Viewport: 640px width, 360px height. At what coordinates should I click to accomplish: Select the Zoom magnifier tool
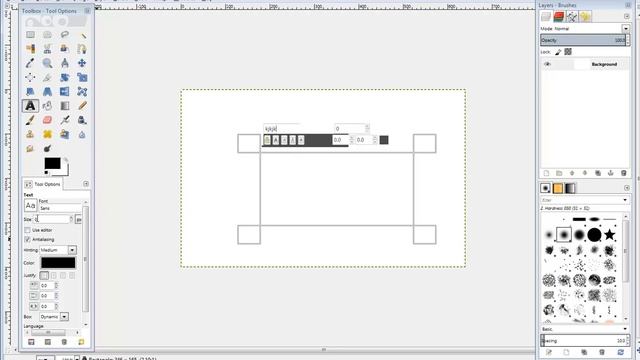pos(47,63)
